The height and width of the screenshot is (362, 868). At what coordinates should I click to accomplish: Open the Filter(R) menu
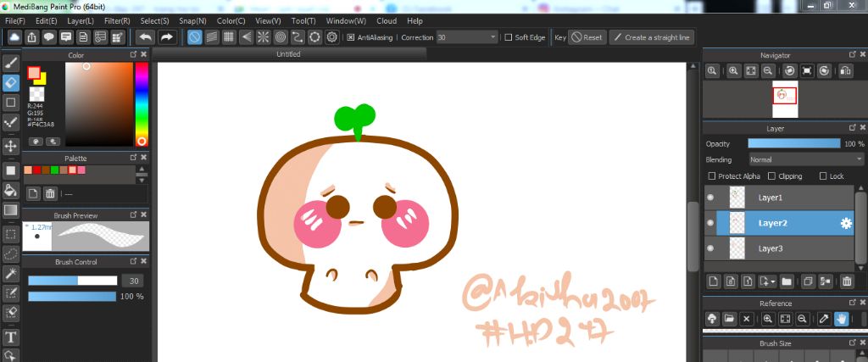(x=117, y=21)
